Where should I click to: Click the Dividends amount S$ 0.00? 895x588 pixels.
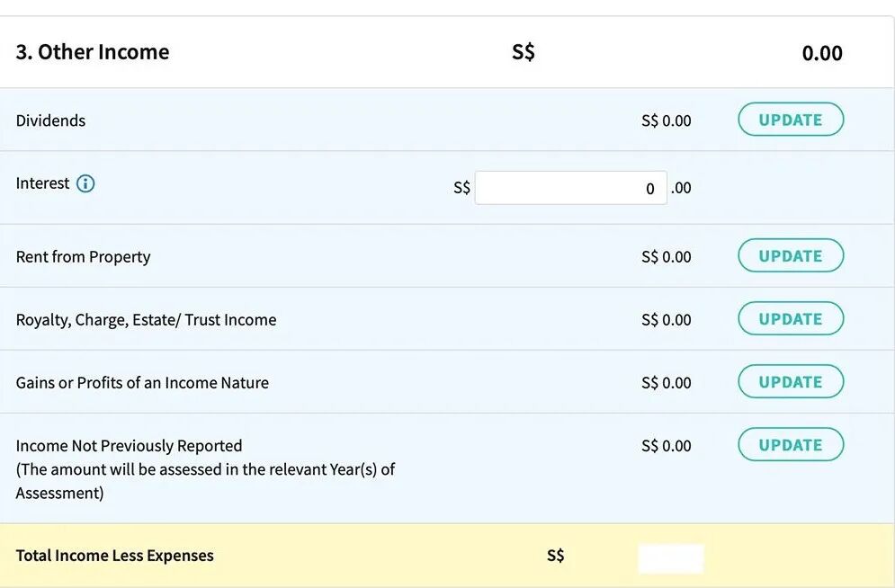(666, 120)
